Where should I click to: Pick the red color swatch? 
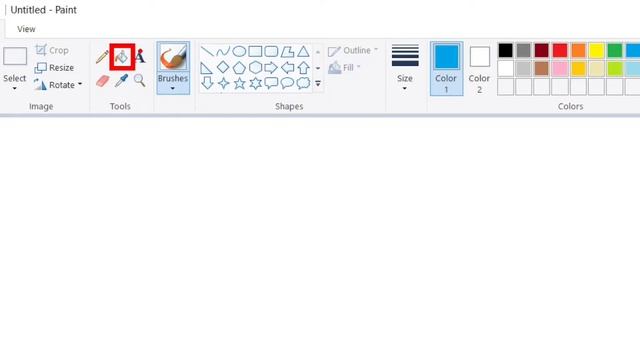560,51
